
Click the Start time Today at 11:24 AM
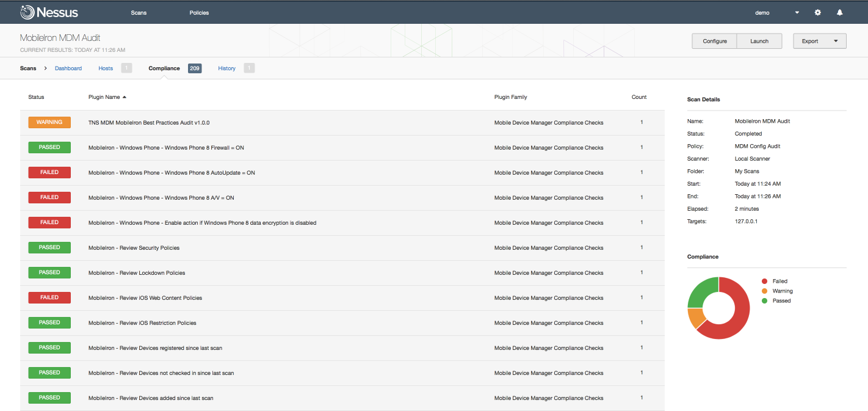tap(758, 184)
